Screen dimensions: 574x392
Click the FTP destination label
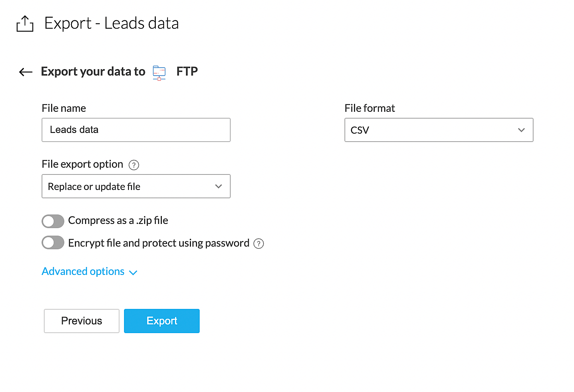[x=187, y=71]
